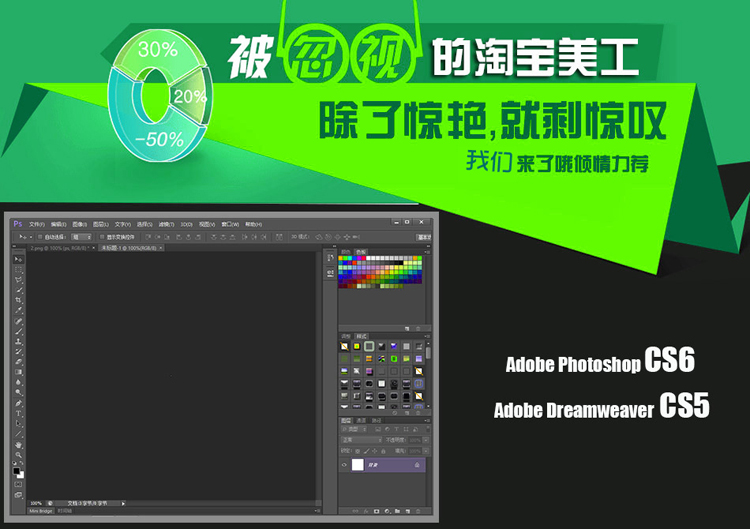
Task: Open the workspace switcher dropdown
Action: 424,237
